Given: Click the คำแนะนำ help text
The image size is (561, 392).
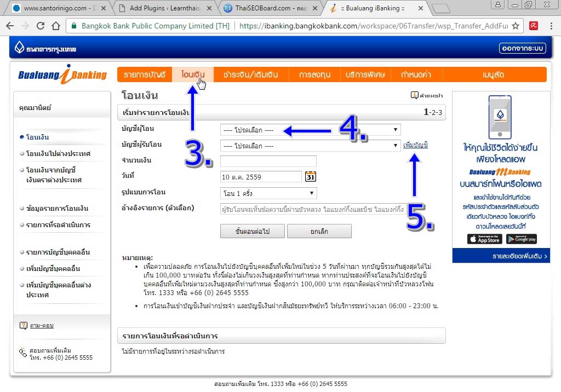Looking at the screenshot, I should (431, 95).
